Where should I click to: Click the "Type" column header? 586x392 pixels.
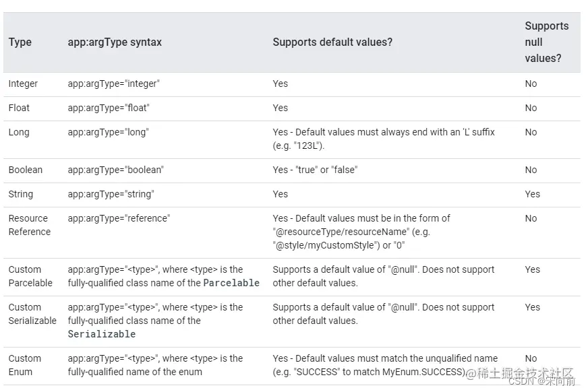pos(20,42)
